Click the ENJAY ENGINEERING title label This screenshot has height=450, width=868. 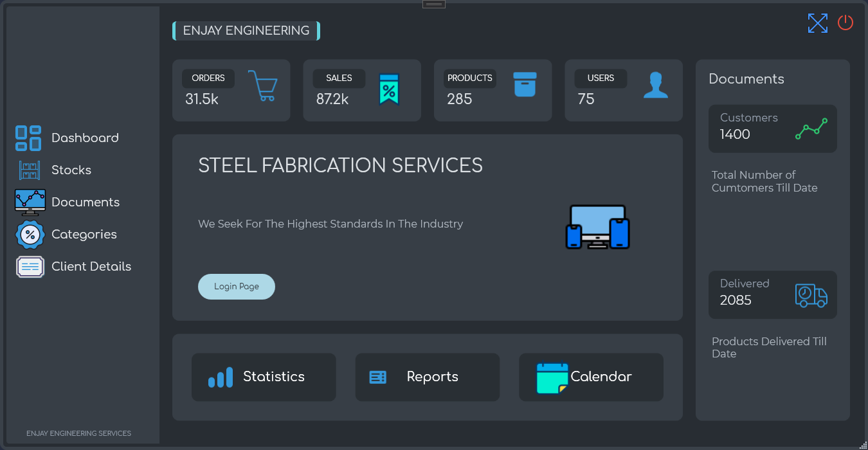point(246,31)
